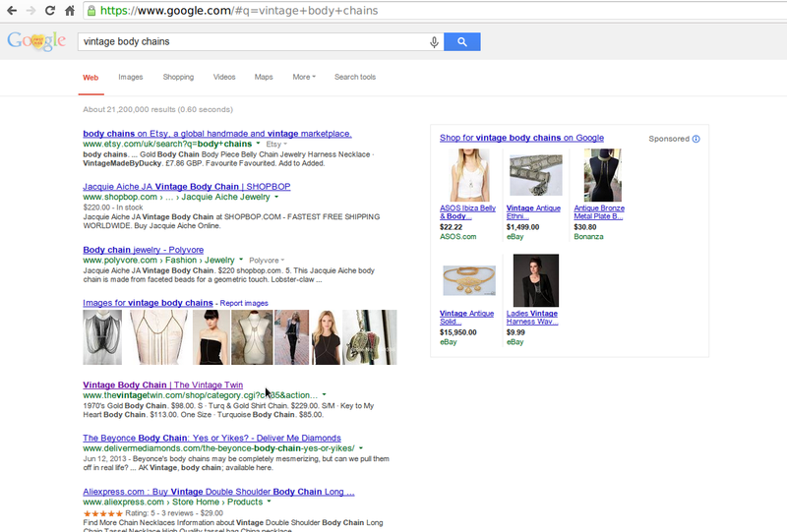Open the browser home page icon

coord(70,11)
